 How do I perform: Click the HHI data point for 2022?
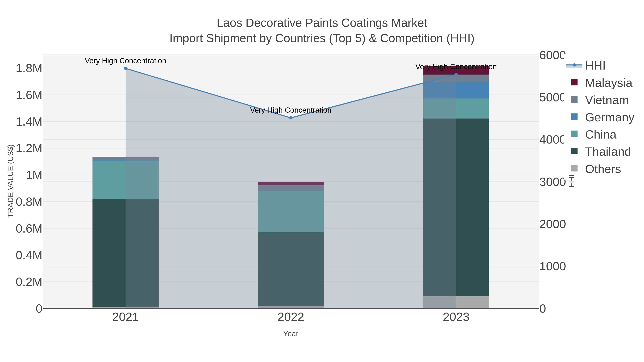291,118
